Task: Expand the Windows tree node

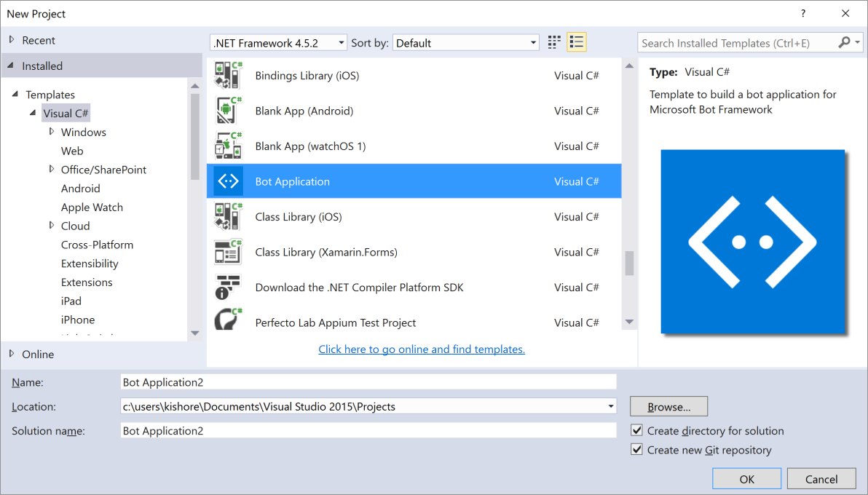Action: (x=52, y=132)
